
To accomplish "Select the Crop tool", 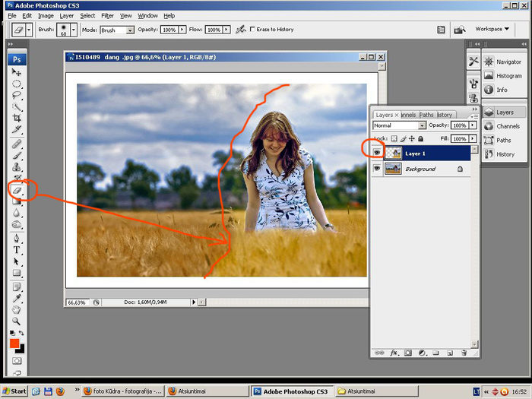I will pos(17,119).
